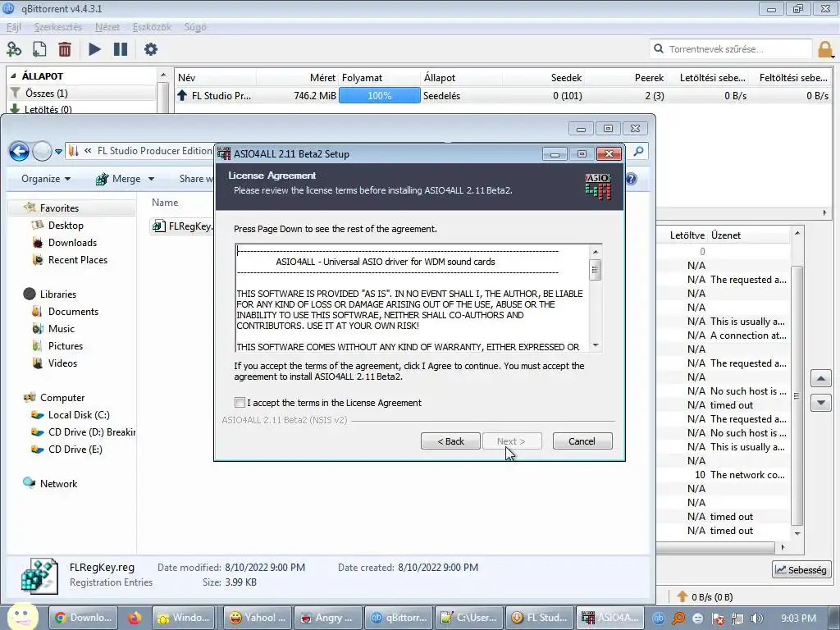Click the upload speed 0 B/s status indicator
Screen dimensions: 840x630
pyautogui.click(x=705, y=596)
